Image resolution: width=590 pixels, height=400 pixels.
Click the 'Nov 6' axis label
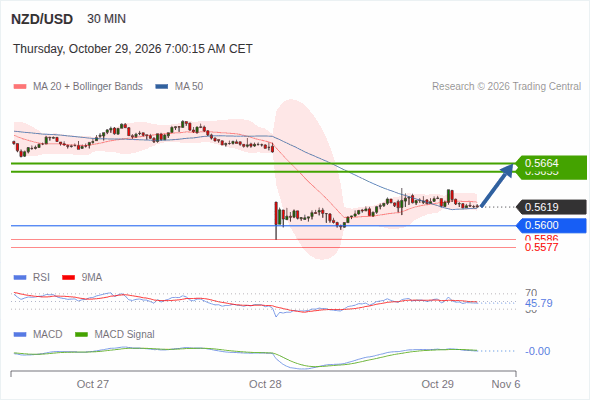tap(506, 384)
